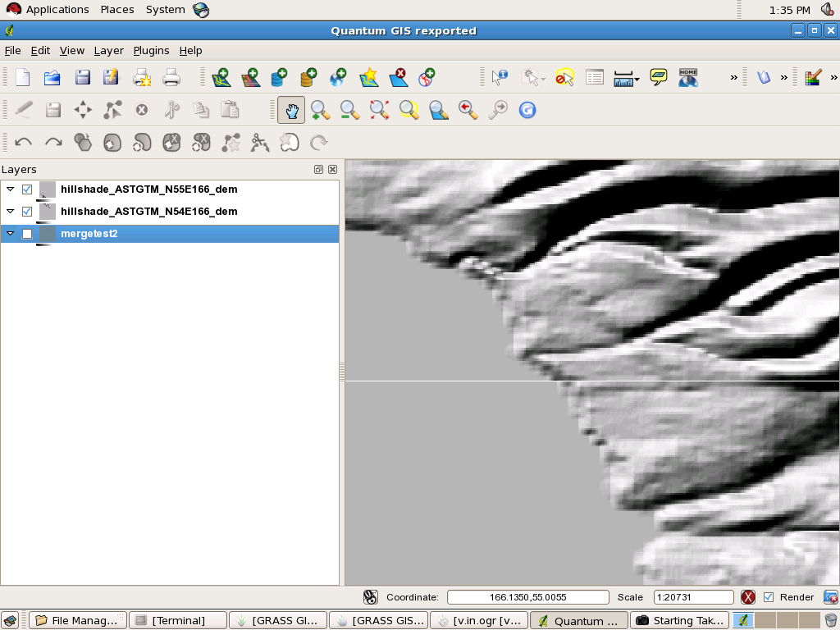Click the Save Project floppy icon

[82, 78]
